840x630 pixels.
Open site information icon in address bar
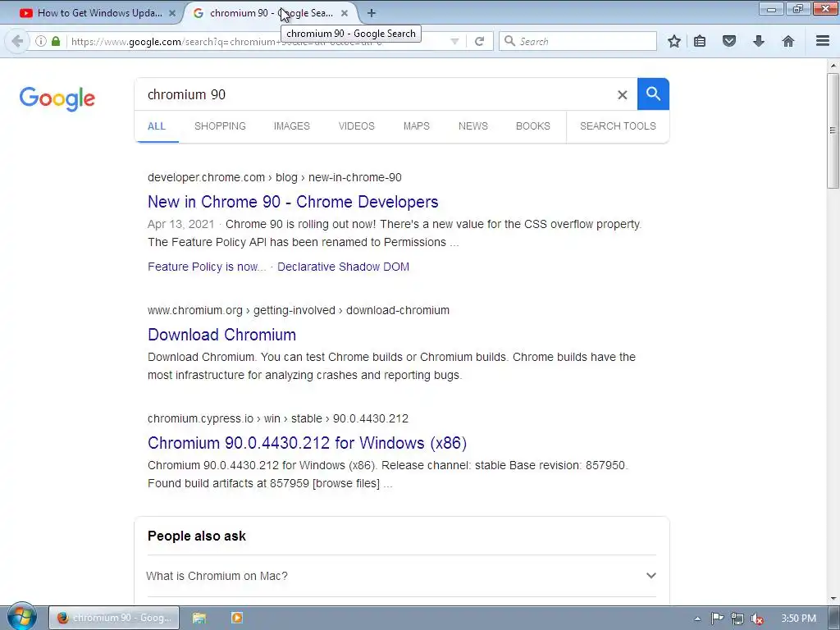click(x=41, y=41)
